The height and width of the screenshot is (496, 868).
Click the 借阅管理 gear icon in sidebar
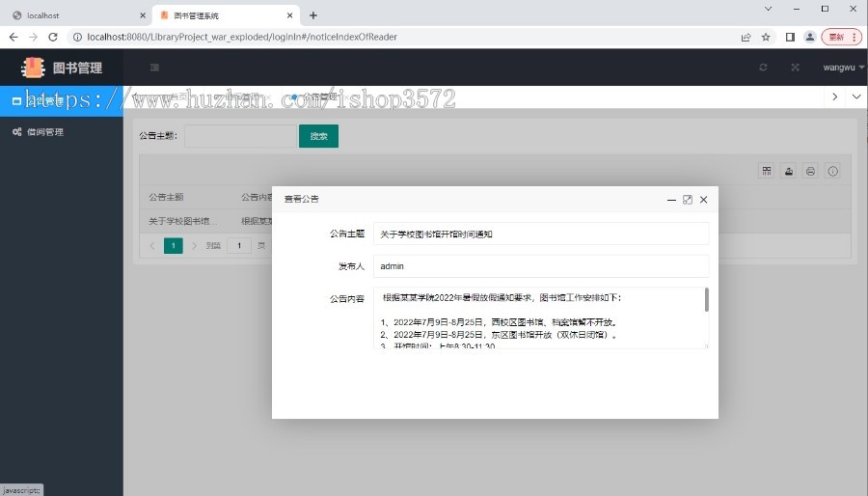pos(16,132)
